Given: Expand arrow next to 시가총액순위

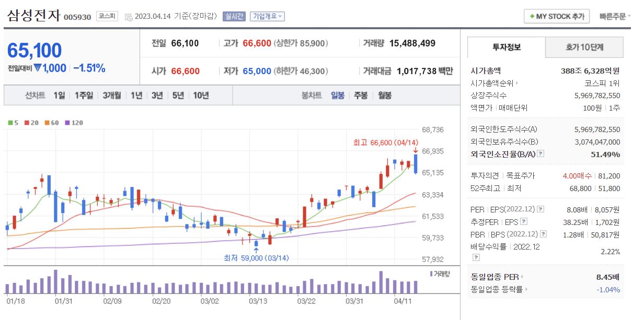Looking at the screenshot, I should click(517, 82).
